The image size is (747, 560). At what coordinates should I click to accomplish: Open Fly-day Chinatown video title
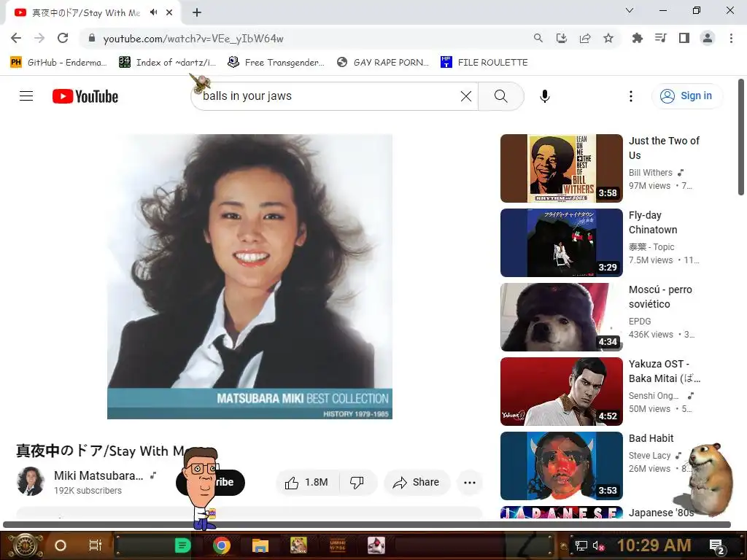click(653, 222)
